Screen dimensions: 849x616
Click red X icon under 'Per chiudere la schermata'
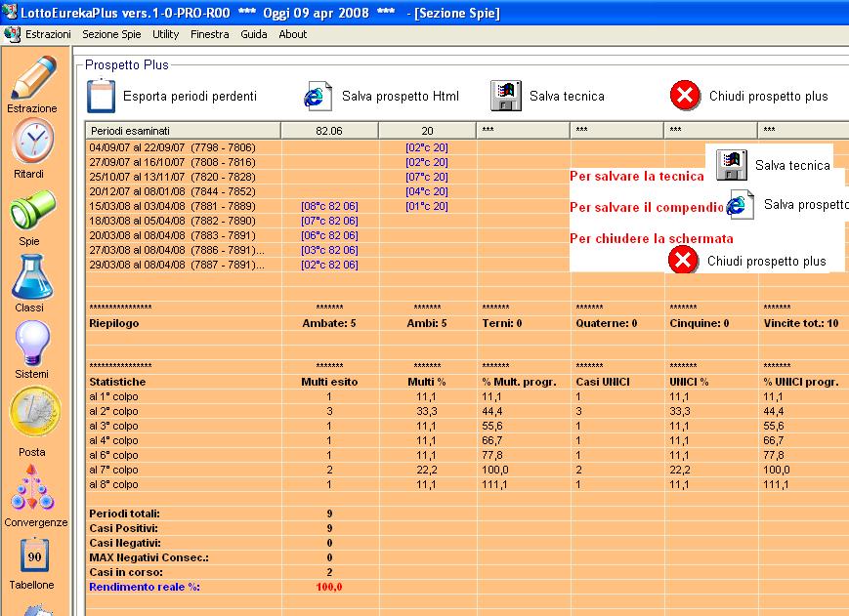coord(683,260)
